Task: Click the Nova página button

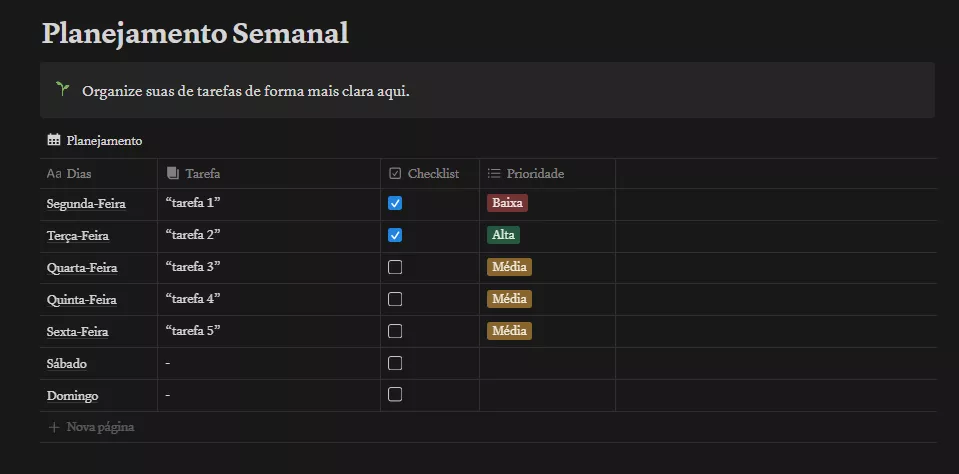Action: point(100,427)
